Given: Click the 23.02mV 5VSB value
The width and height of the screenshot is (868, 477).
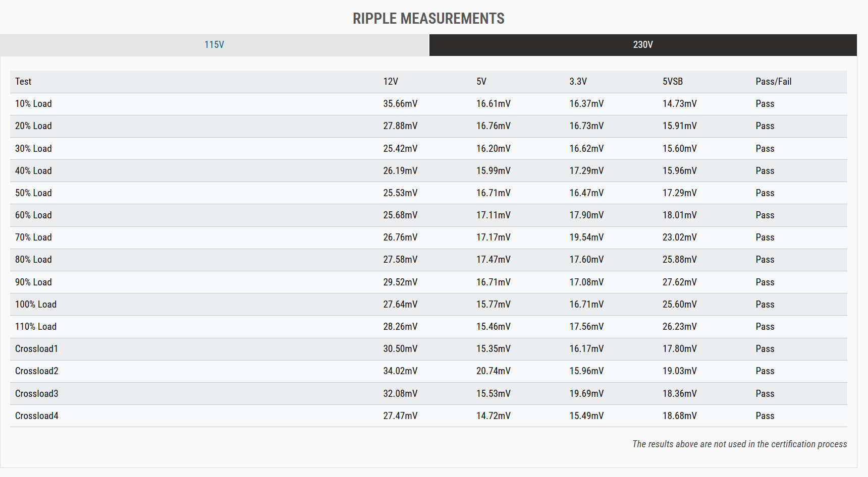Looking at the screenshot, I should (680, 237).
